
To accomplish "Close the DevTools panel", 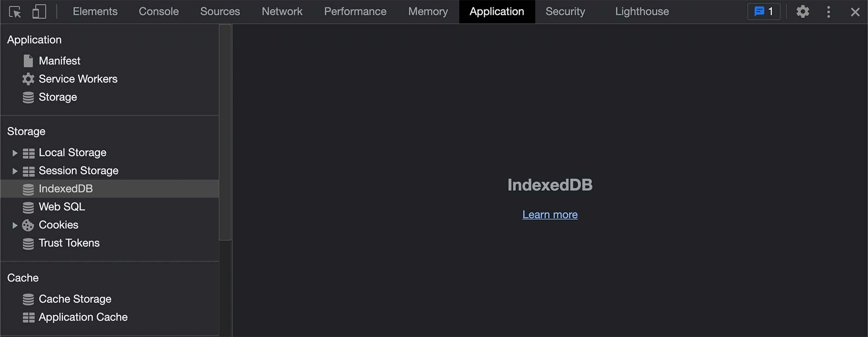I will pyautogui.click(x=855, y=12).
